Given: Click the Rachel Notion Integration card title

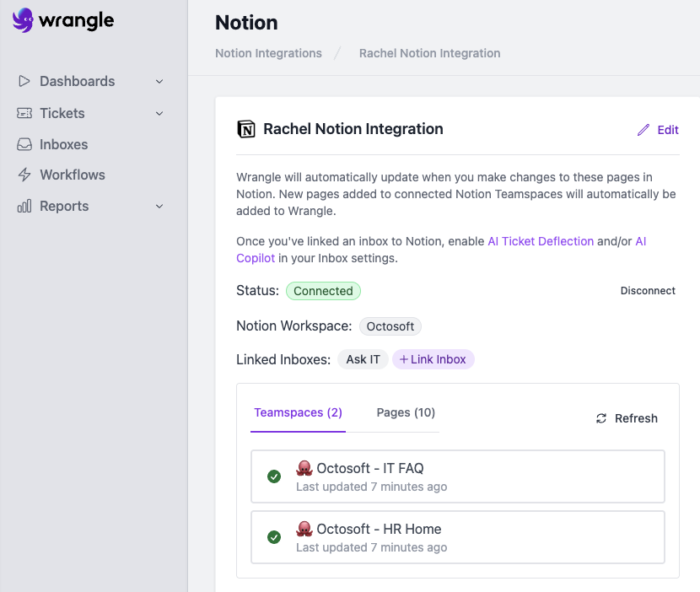Looking at the screenshot, I should (353, 129).
